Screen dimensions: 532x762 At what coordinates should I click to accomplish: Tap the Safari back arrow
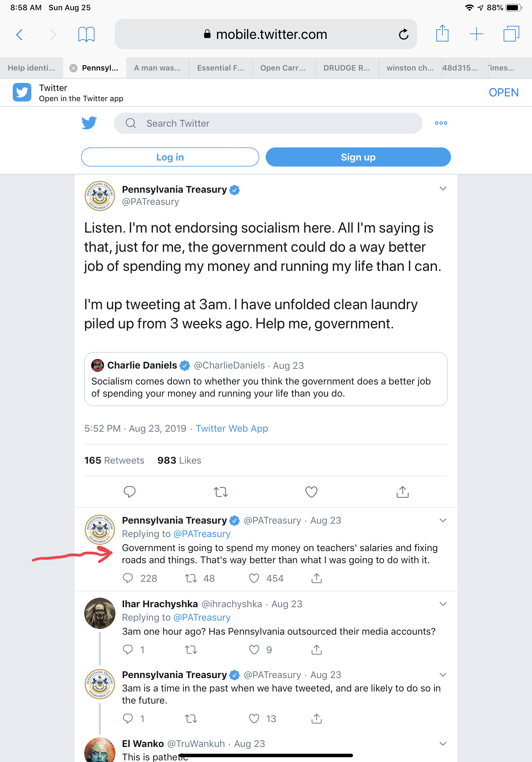(x=19, y=34)
